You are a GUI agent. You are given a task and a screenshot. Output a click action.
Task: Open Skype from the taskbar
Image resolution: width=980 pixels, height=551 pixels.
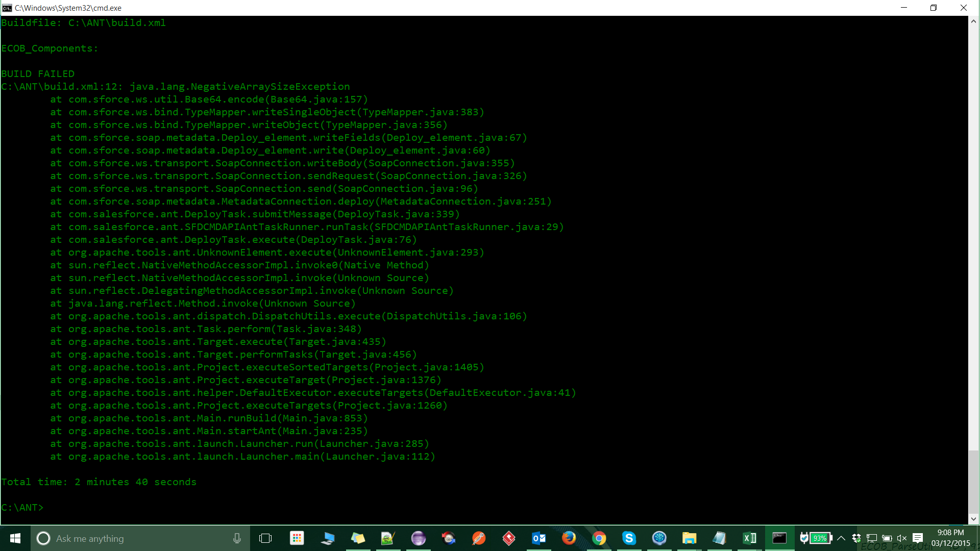click(x=629, y=538)
